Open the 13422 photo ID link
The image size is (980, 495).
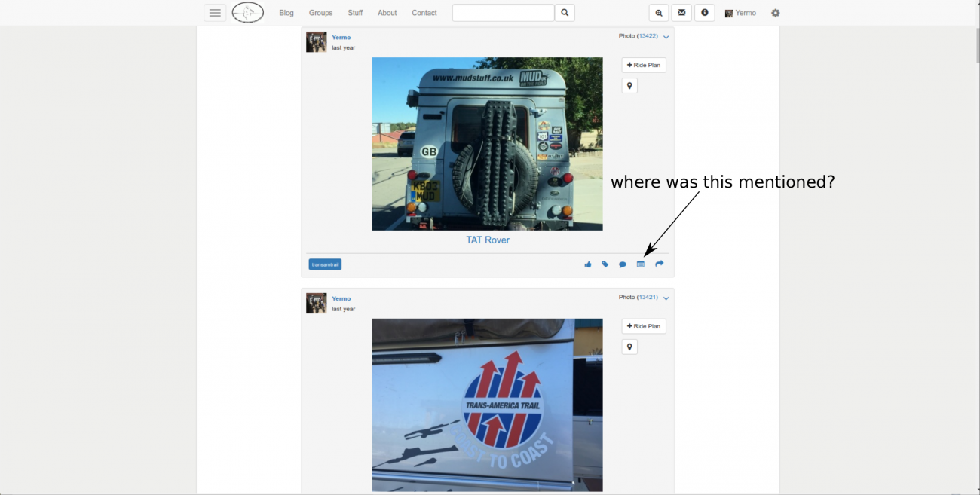click(648, 36)
